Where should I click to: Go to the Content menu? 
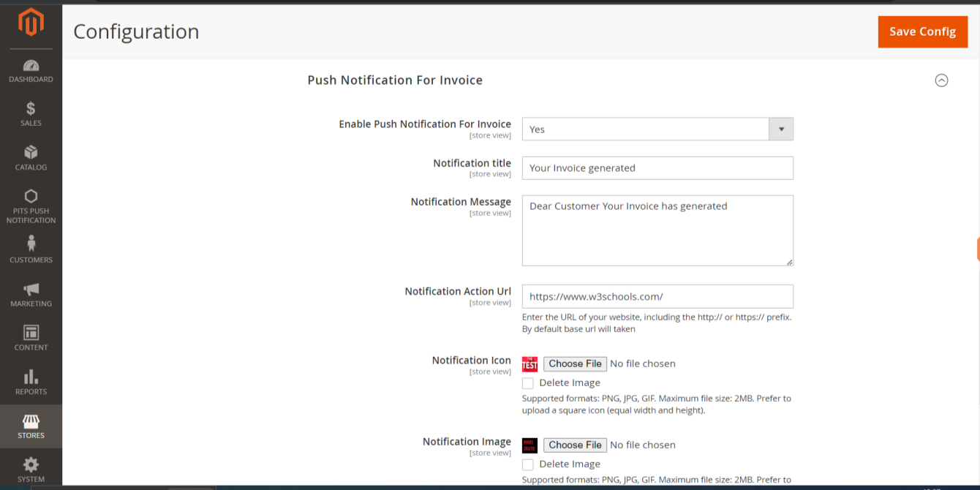pyautogui.click(x=31, y=338)
